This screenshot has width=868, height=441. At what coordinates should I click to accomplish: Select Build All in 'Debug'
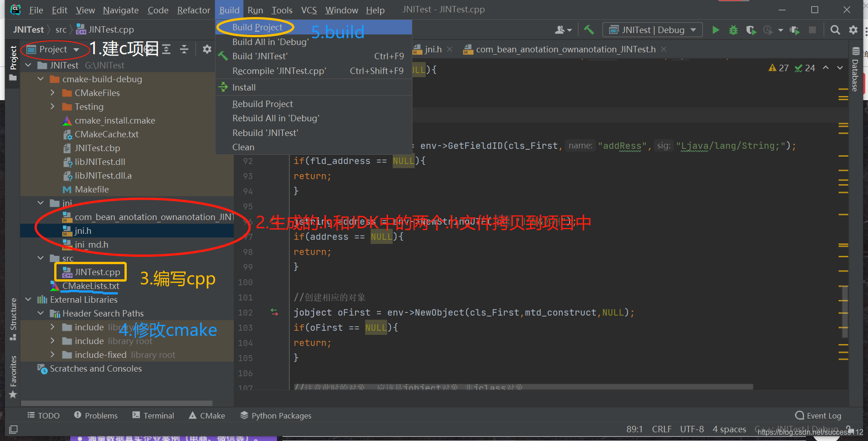coord(314,42)
